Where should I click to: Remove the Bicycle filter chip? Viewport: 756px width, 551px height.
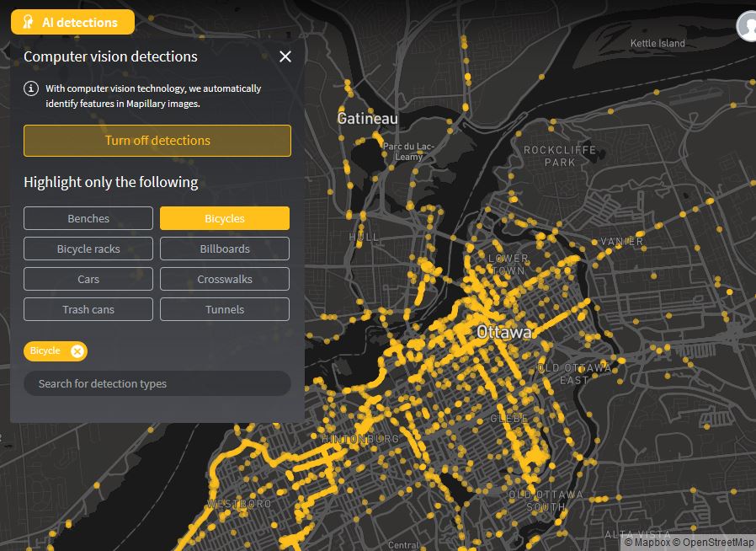click(77, 351)
